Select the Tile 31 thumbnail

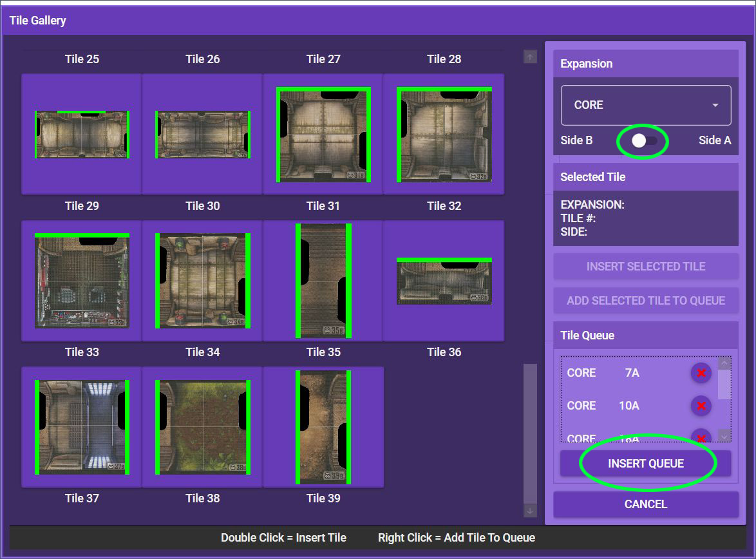pos(323,135)
